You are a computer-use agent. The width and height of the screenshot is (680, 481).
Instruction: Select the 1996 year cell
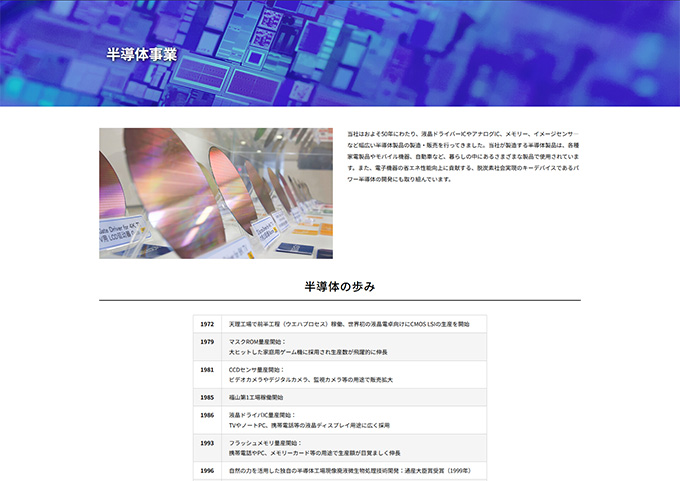click(207, 470)
